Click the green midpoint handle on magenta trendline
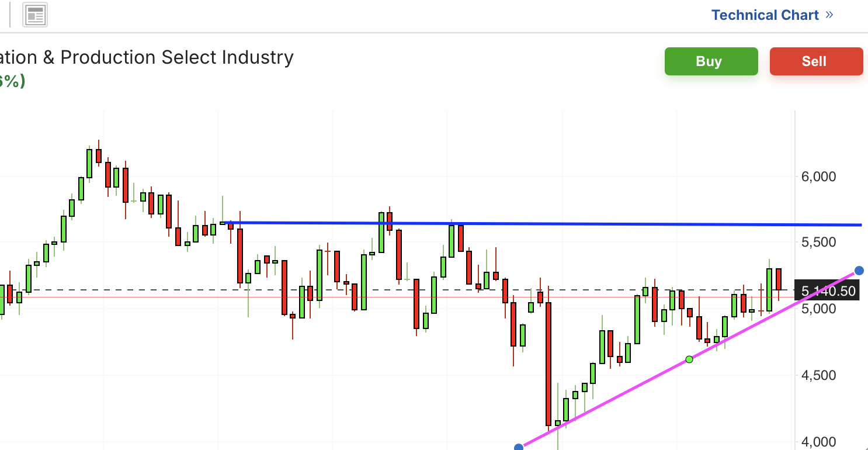This screenshot has width=868, height=450. pos(689,359)
